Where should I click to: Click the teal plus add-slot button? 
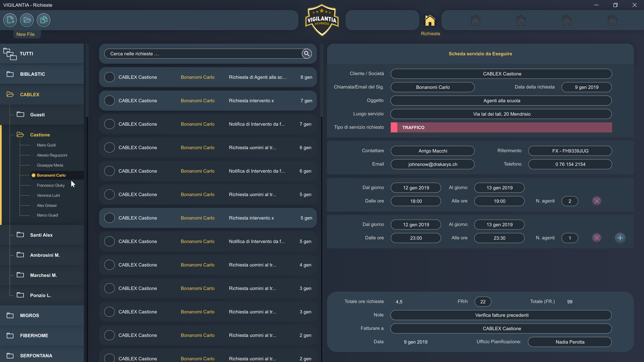coord(620,238)
